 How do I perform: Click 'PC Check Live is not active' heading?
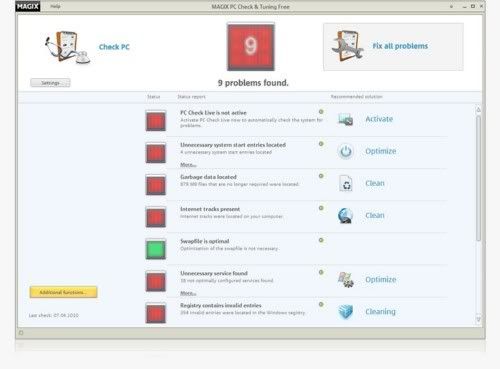[213, 113]
